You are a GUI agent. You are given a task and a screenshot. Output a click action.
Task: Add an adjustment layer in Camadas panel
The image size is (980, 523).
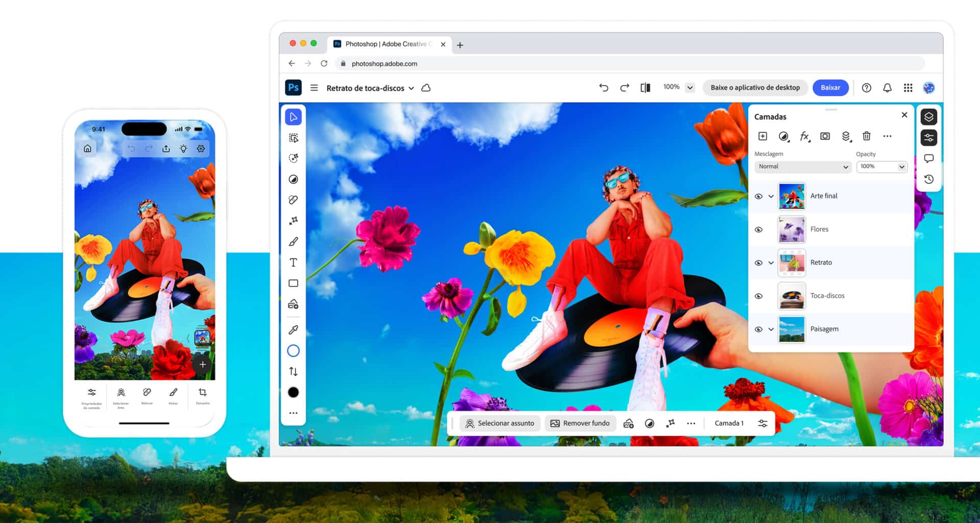[783, 136]
